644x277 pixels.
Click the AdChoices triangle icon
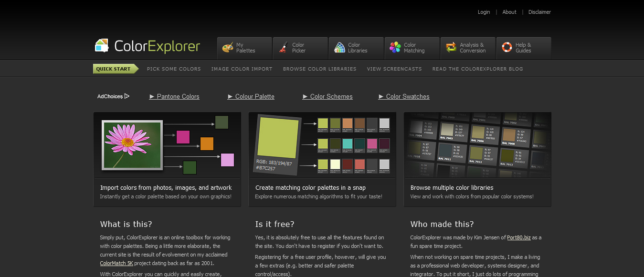click(127, 96)
